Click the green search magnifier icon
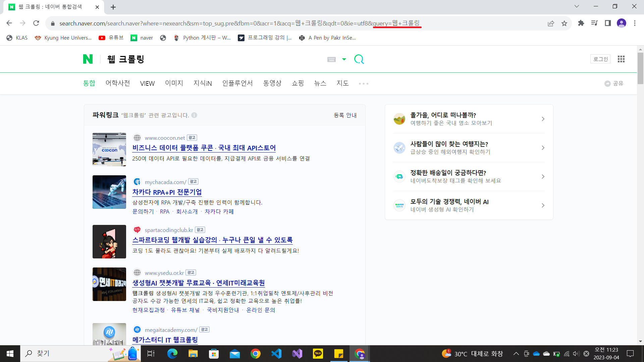This screenshot has height=362, width=644. click(359, 59)
